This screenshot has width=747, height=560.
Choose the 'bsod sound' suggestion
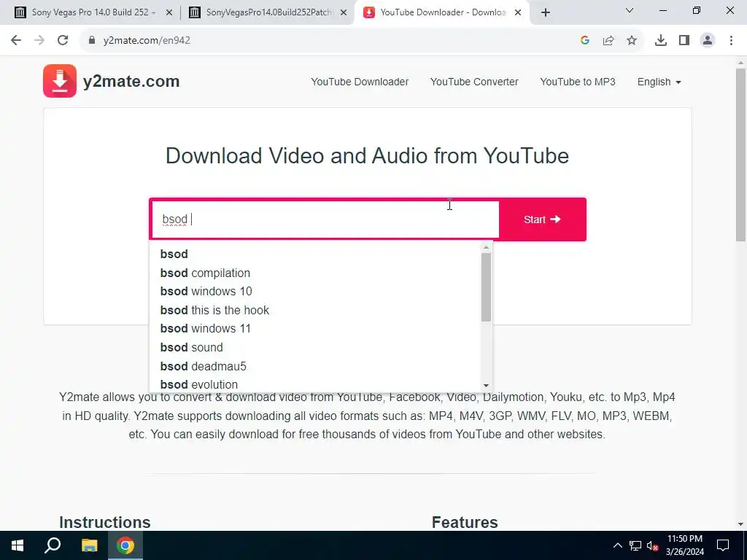click(x=315, y=347)
